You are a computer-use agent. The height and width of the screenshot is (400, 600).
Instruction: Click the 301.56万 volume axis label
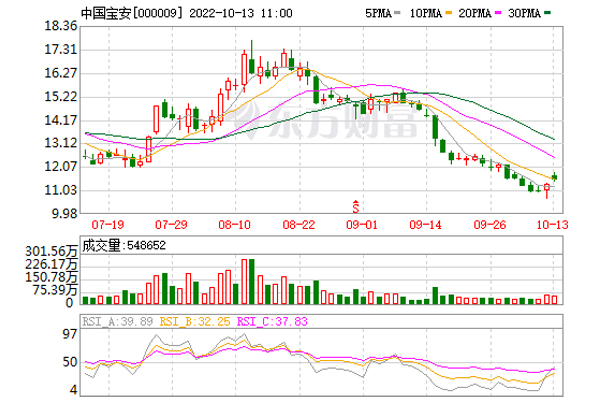pos(54,250)
